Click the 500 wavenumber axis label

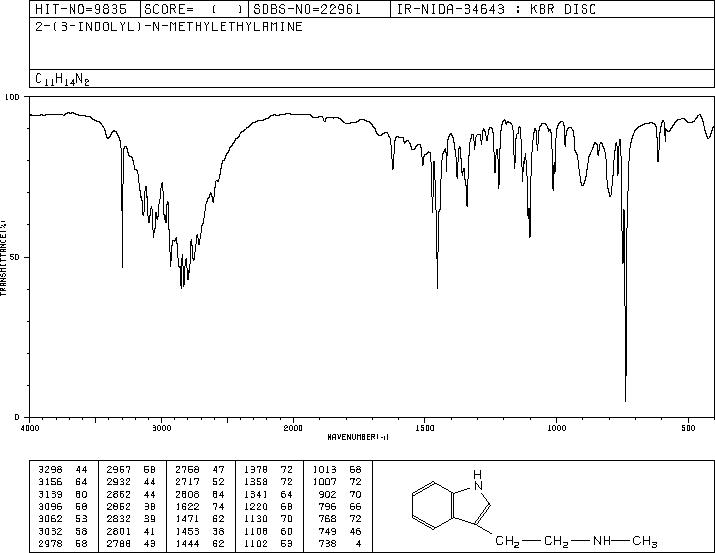point(688,428)
